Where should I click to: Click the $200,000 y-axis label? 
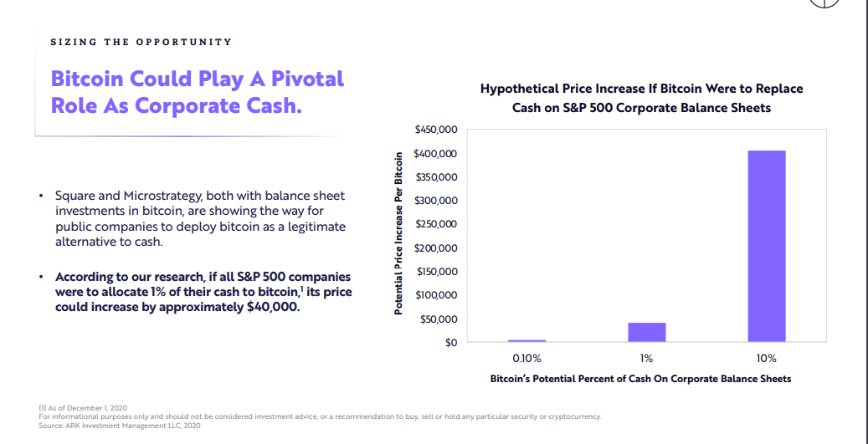(435, 248)
